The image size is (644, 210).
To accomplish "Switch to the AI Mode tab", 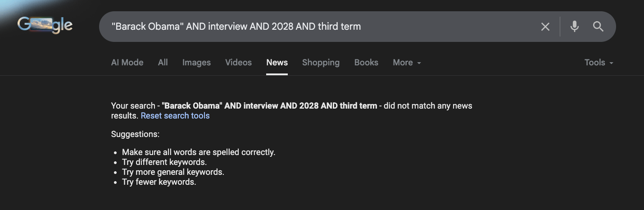I will point(127,63).
